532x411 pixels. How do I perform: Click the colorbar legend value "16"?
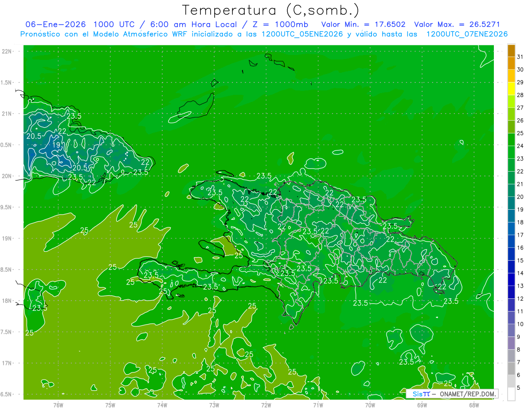520,248
